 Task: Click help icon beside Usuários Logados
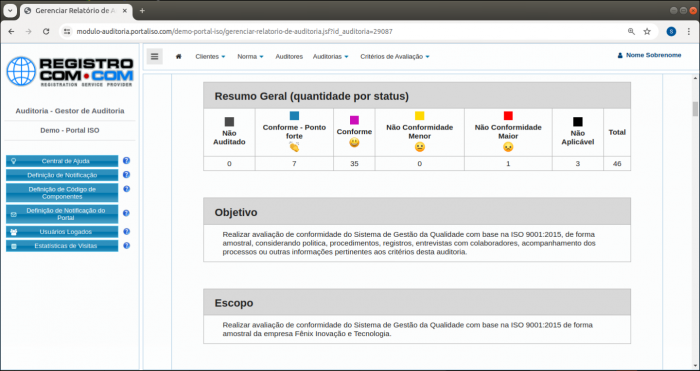(126, 231)
